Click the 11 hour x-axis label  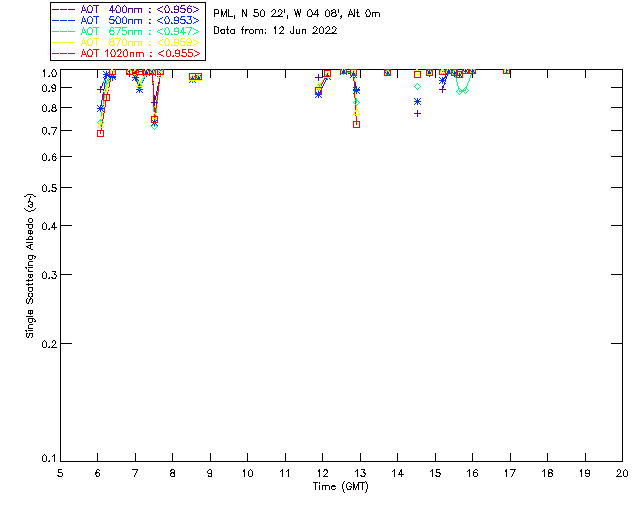point(285,473)
